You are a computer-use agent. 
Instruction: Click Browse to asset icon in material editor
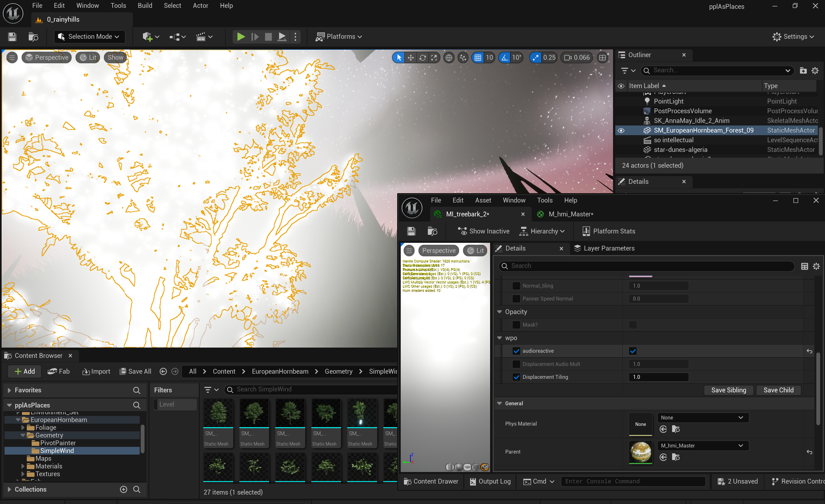click(432, 231)
